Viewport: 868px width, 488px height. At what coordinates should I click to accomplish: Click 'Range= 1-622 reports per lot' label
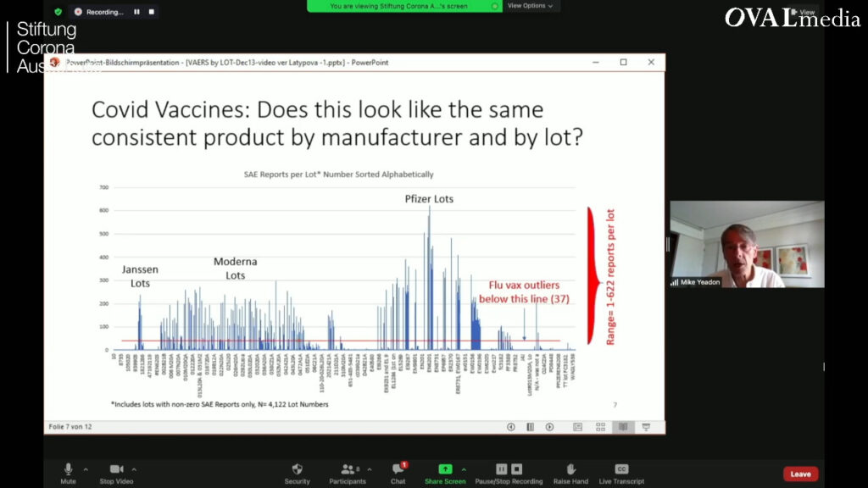[x=610, y=277]
